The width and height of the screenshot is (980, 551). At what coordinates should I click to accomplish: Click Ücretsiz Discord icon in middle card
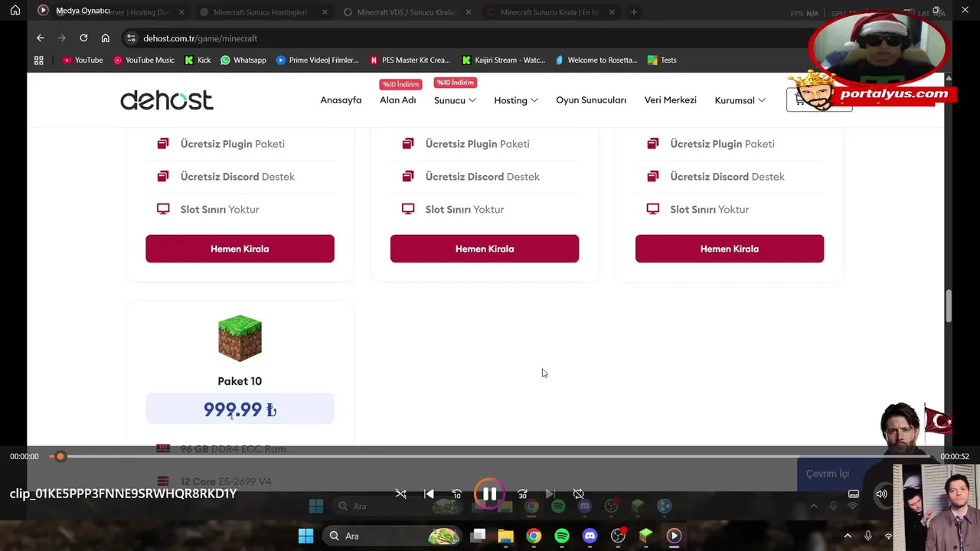tap(408, 177)
